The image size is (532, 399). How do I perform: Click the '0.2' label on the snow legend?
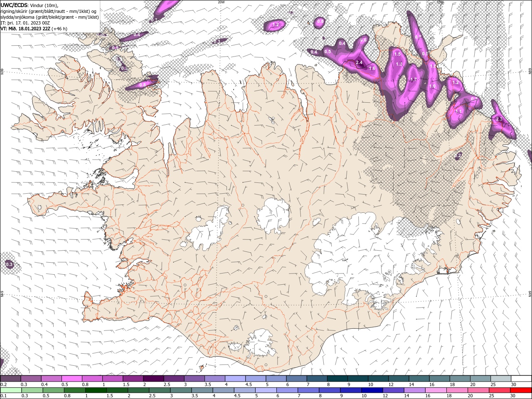point(3,384)
